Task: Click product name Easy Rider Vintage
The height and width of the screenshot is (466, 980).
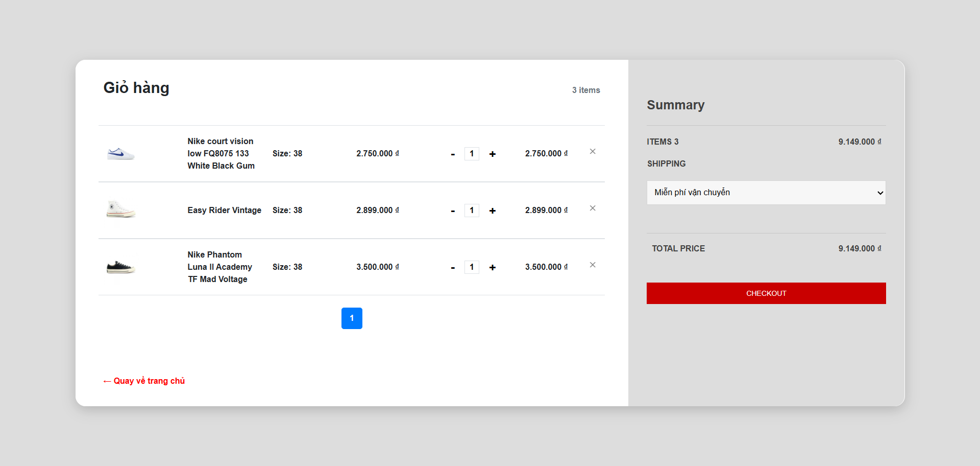Action: (224, 210)
